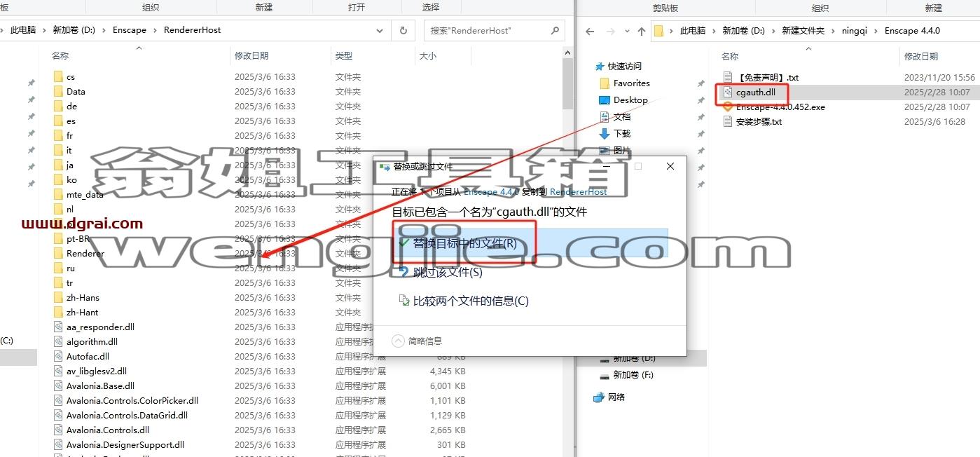
Task: Click the 【免责声明】.txt file icon
Action: coord(728,78)
